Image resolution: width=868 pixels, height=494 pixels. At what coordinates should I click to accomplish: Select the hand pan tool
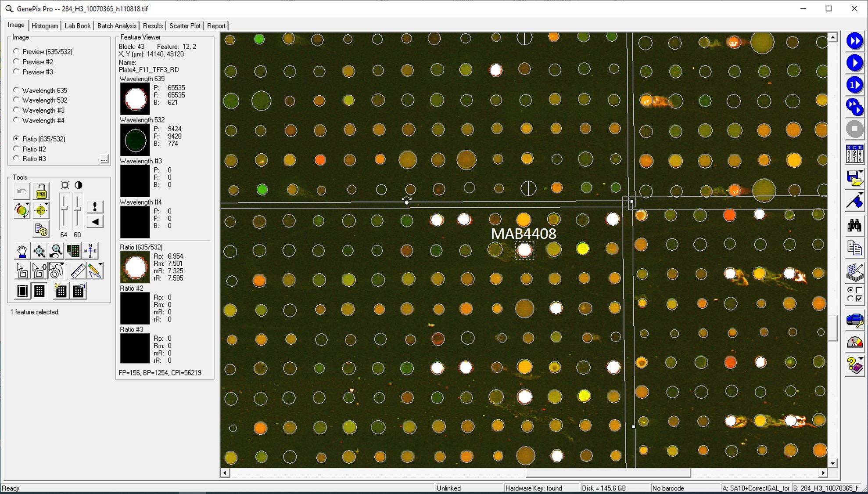22,251
